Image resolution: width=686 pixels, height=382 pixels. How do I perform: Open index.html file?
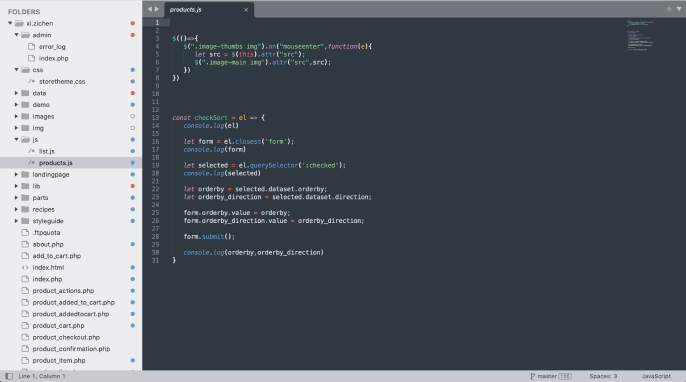(x=48, y=267)
